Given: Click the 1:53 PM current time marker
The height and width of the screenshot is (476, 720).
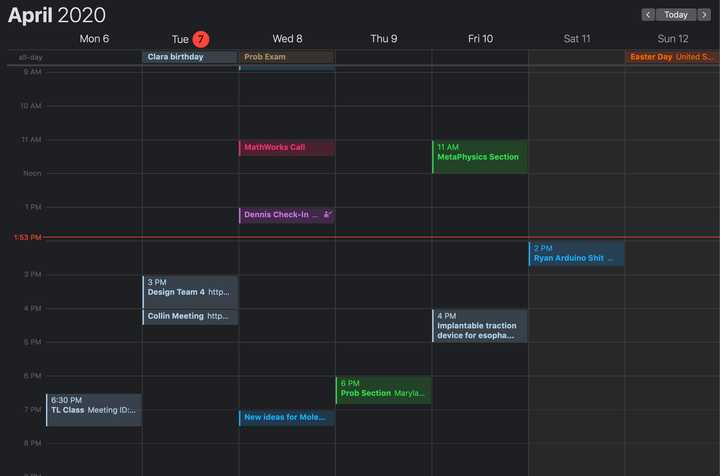Looking at the screenshot, I should pos(27,238).
